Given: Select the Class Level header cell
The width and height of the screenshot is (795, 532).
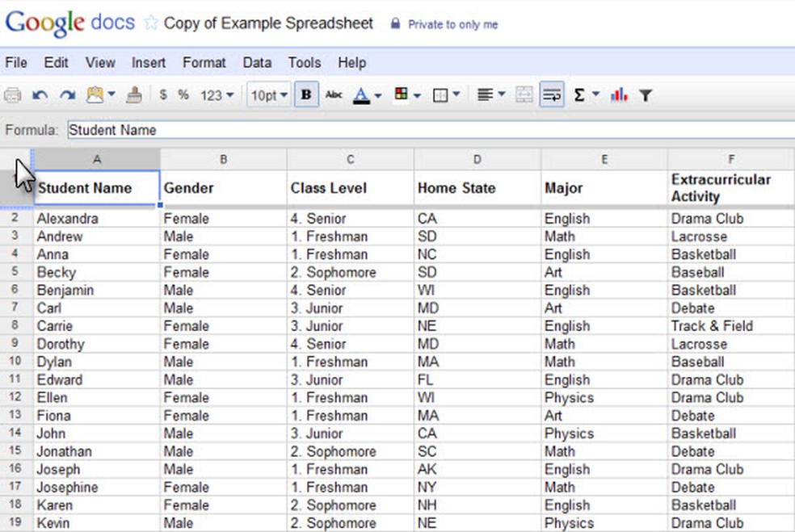Looking at the screenshot, I should pyautogui.click(x=351, y=188).
